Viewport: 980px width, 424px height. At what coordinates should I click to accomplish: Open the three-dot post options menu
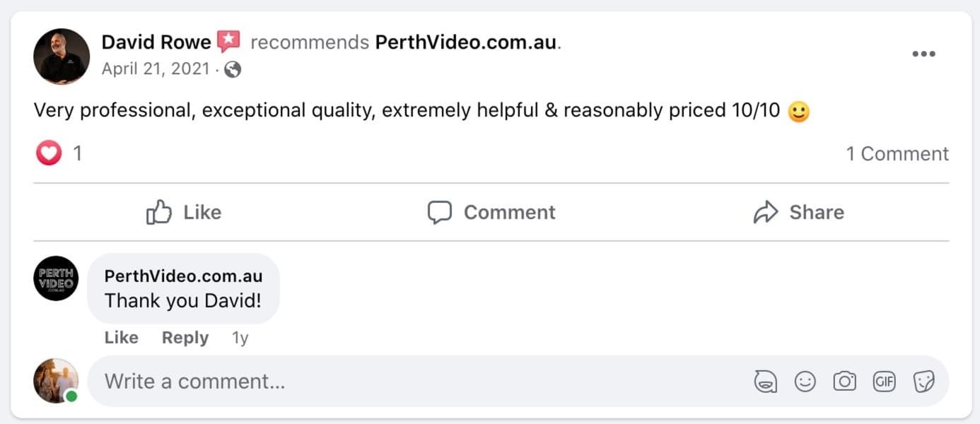[x=923, y=54]
